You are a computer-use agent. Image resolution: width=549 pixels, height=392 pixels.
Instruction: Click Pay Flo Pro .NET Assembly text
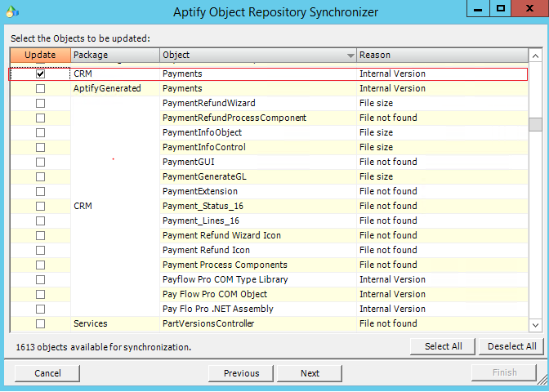point(218,309)
